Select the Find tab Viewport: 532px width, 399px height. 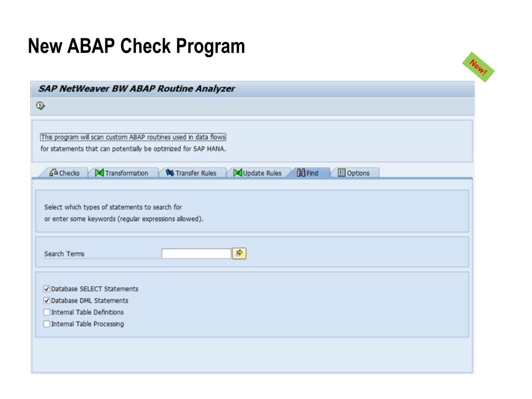pyautogui.click(x=308, y=173)
